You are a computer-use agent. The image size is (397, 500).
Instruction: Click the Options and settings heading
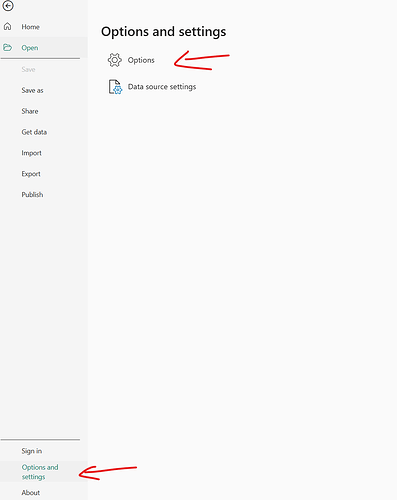[x=164, y=32]
